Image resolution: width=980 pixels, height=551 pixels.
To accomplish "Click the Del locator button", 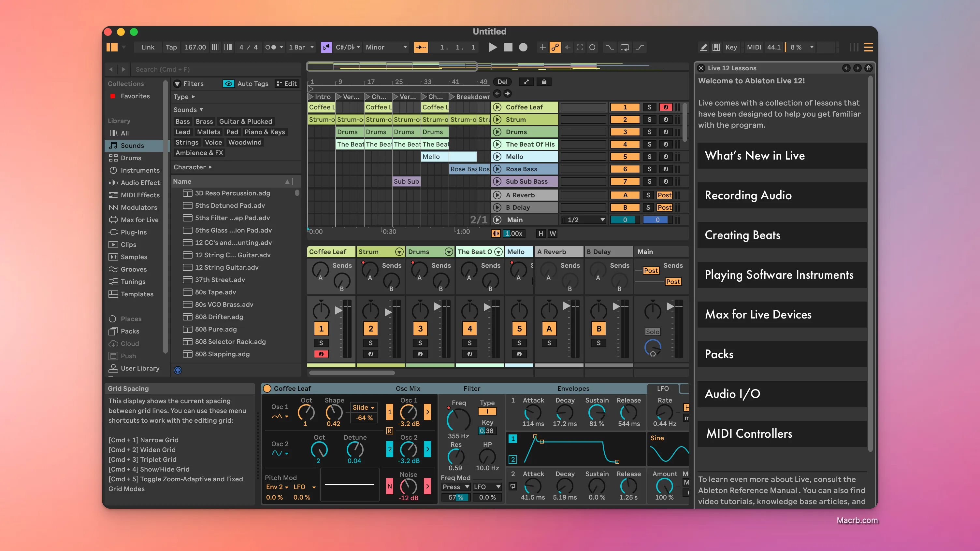I will pos(502,82).
